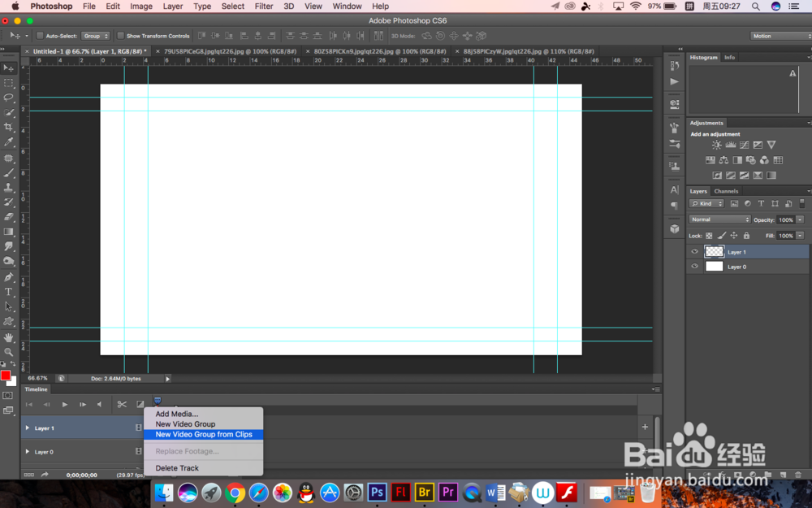Open the Filter menu

pyautogui.click(x=264, y=7)
